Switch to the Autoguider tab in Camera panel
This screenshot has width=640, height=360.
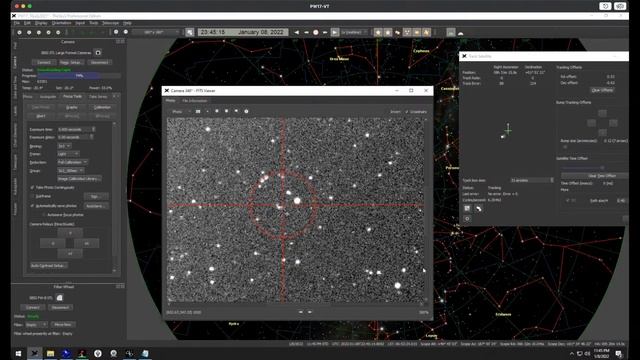(x=48, y=97)
